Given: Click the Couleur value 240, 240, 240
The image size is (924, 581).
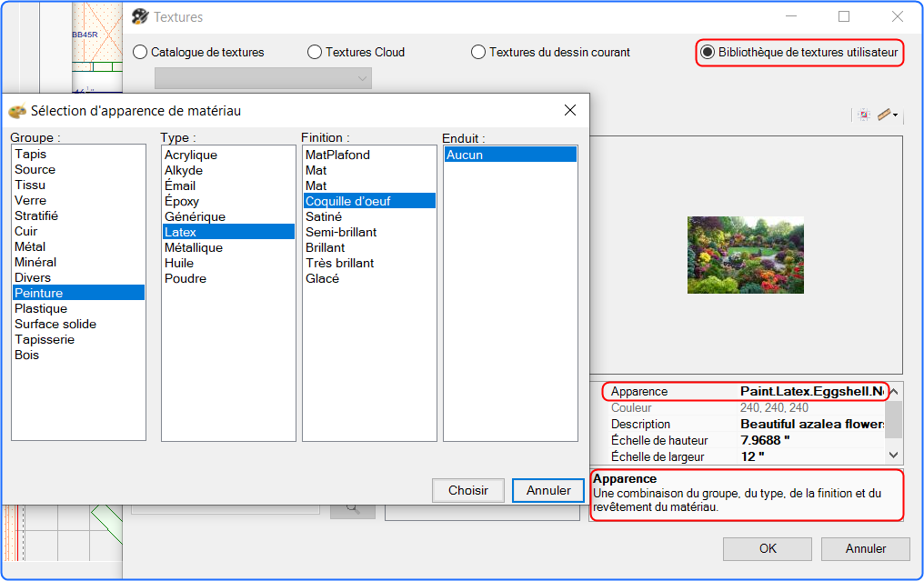Looking at the screenshot, I should coord(774,407).
